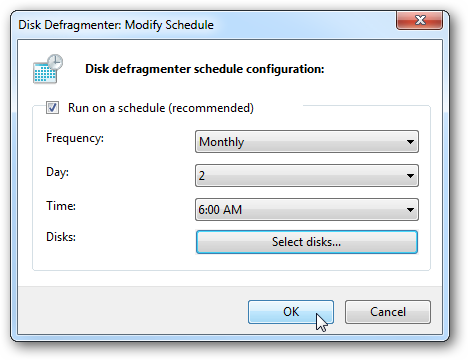The height and width of the screenshot is (360, 468).
Task: Click the grey footer area beside OK
Action: click(x=133, y=311)
